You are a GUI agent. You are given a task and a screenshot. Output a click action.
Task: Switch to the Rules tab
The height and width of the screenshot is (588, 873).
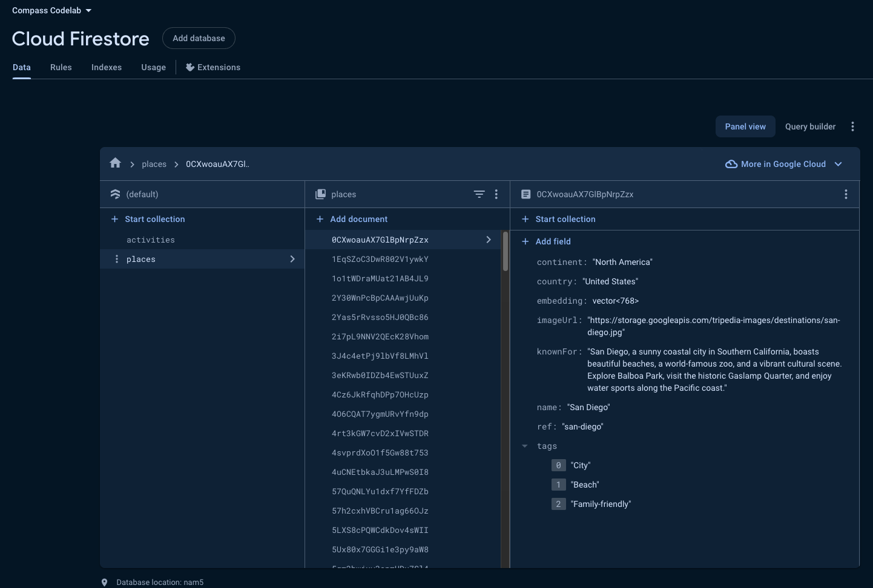(61, 67)
